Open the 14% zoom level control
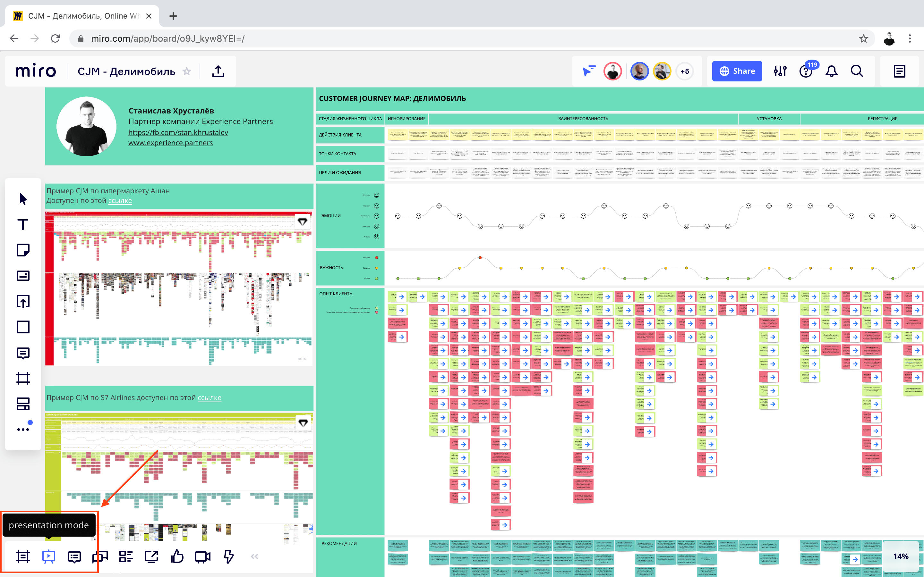 900,556
